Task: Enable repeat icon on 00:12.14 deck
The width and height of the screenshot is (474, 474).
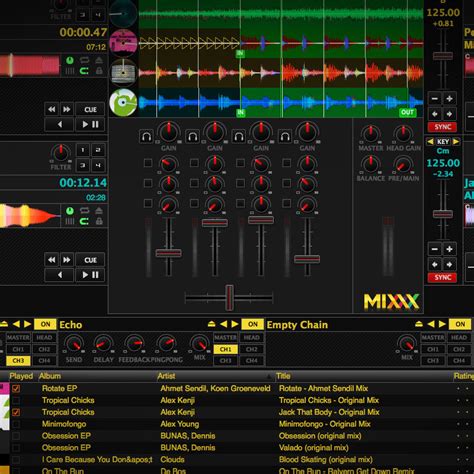Action: click(x=84, y=211)
